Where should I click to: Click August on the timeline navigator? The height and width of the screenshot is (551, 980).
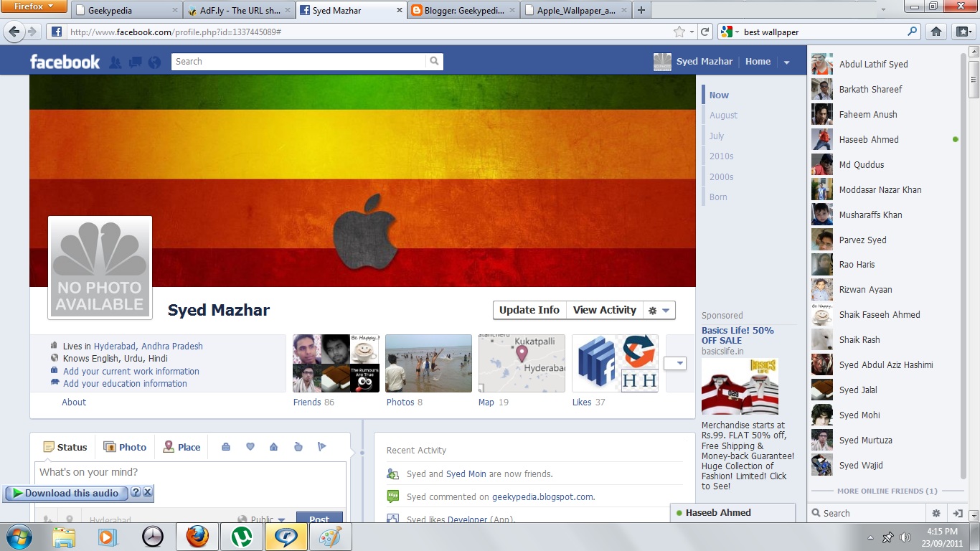pyautogui.click(x=722, y=115)
